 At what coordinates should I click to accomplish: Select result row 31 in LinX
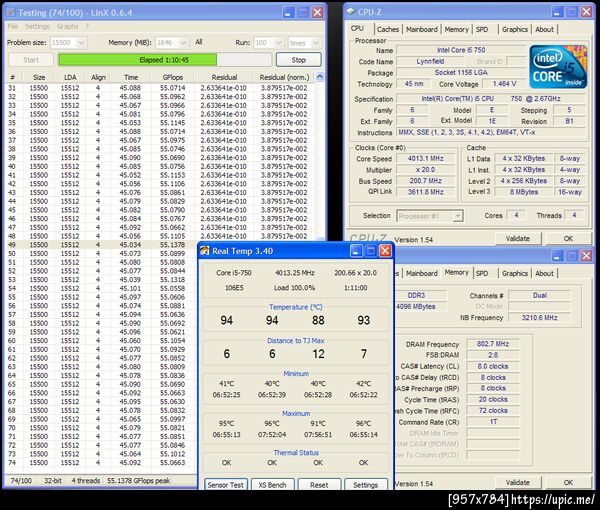[x=160, y=88]
